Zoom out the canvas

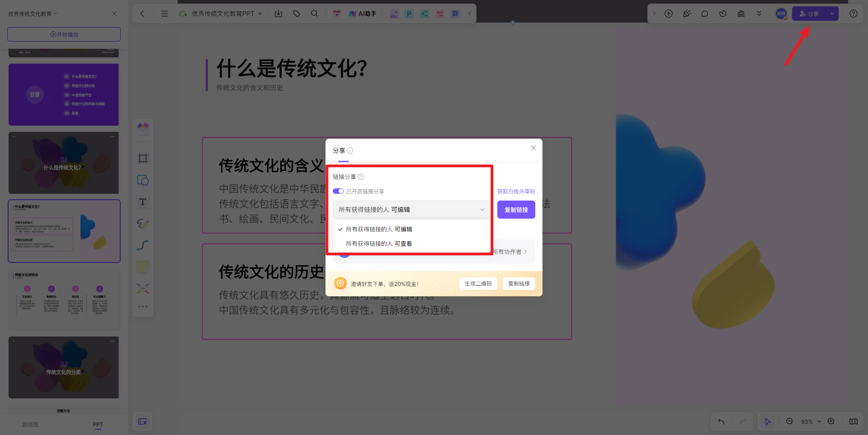(789, 421)
